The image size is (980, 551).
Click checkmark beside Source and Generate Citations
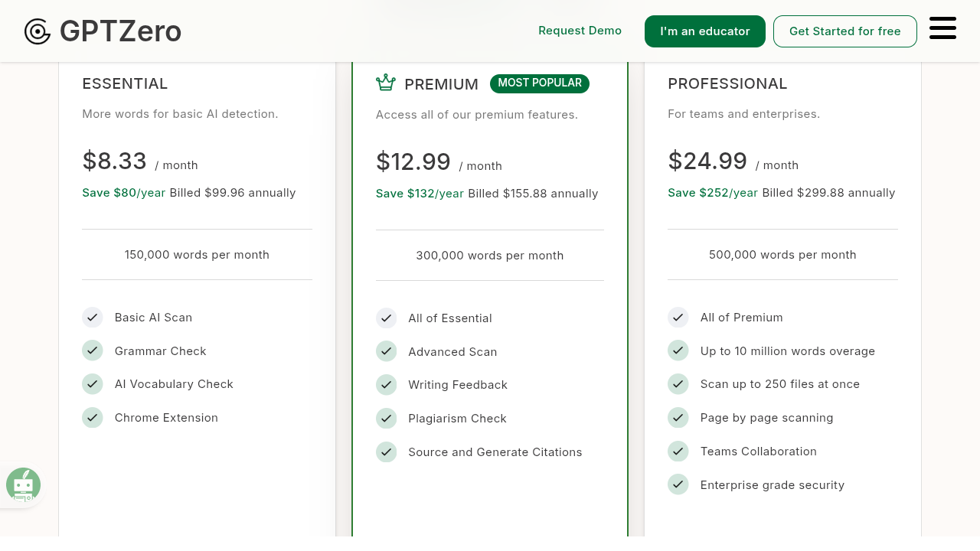(x=387, y=452)
